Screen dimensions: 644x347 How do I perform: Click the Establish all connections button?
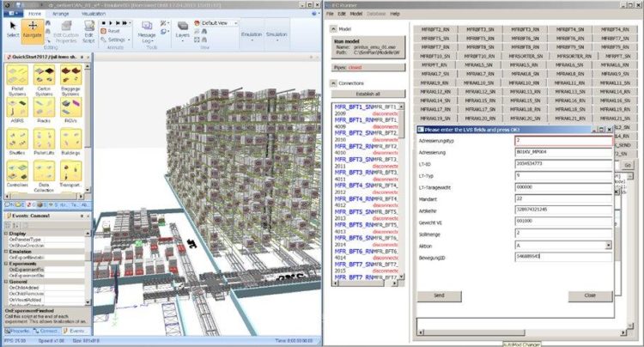click(x=368, y=94)
